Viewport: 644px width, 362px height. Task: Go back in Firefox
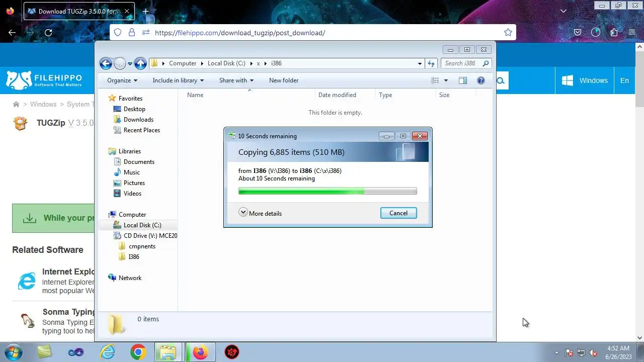pos(12,33)
